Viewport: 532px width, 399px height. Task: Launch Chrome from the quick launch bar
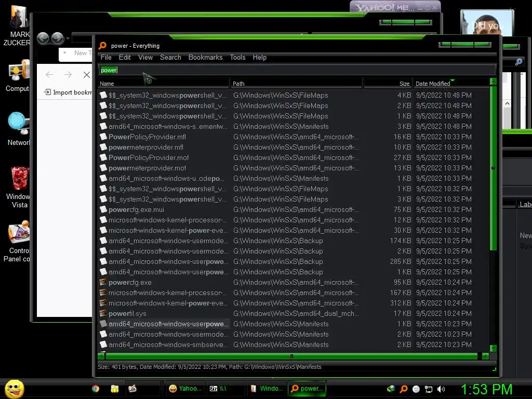coord(96,389)
